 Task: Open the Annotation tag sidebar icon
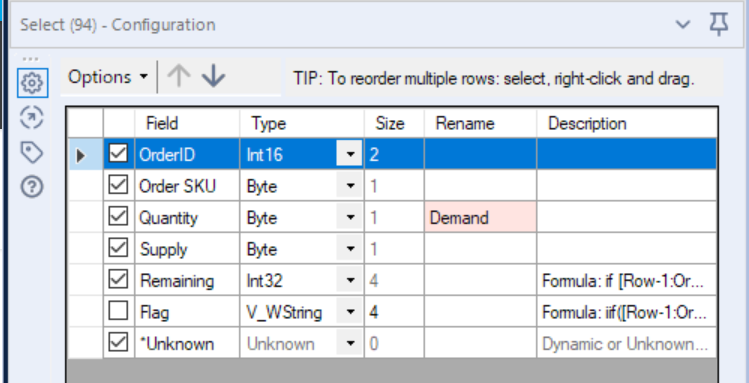(32, 152)
